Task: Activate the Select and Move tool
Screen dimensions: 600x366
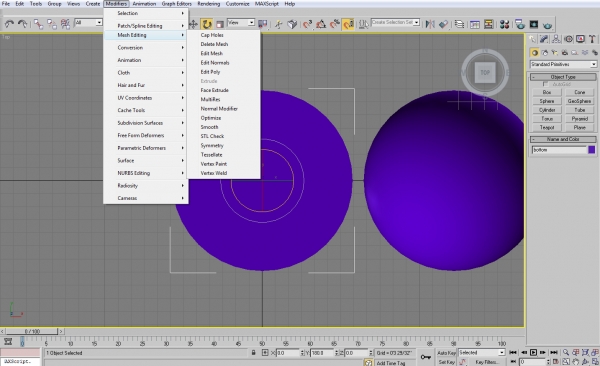Action: [193, 24]
